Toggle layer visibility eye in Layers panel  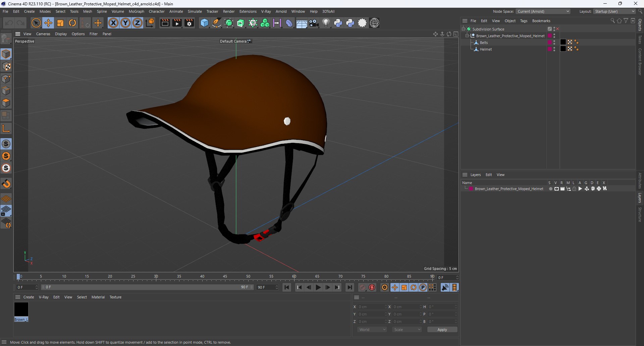point(556,189)
